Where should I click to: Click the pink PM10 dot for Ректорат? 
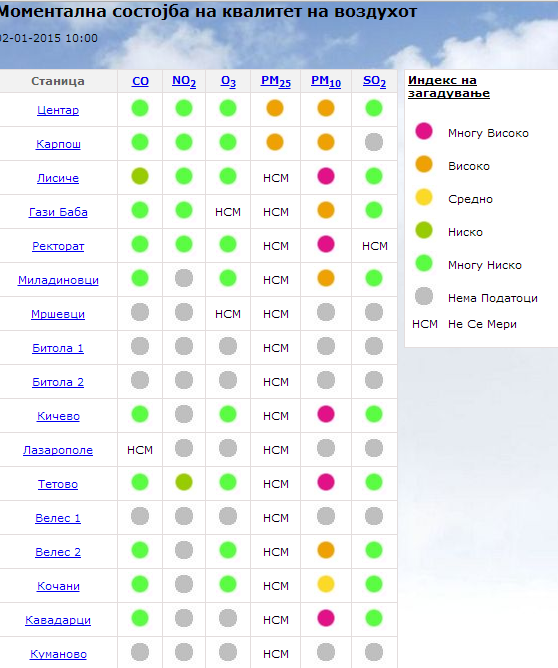(x=326, y=245)
